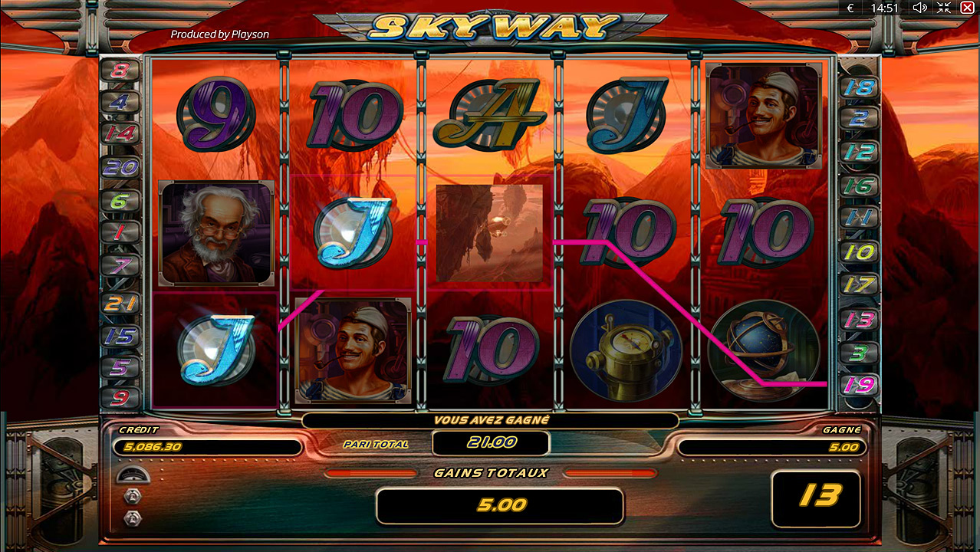Activate payline 21 marker
Viewport: 980px width, 552px height.
click(120, 304)
